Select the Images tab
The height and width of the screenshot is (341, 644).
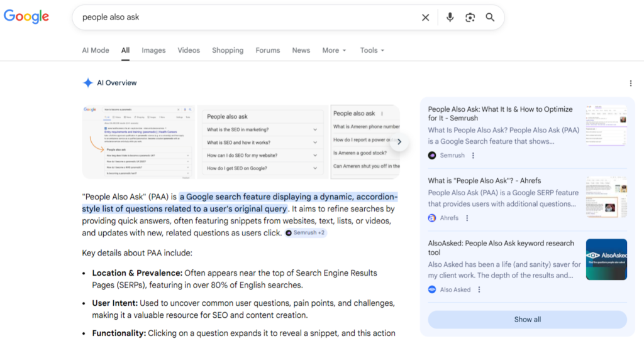tap(153, 50)
